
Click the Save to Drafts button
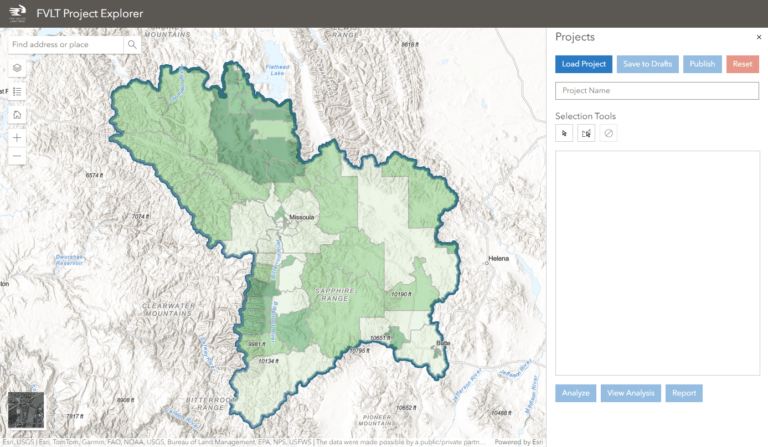coord(648,64)
